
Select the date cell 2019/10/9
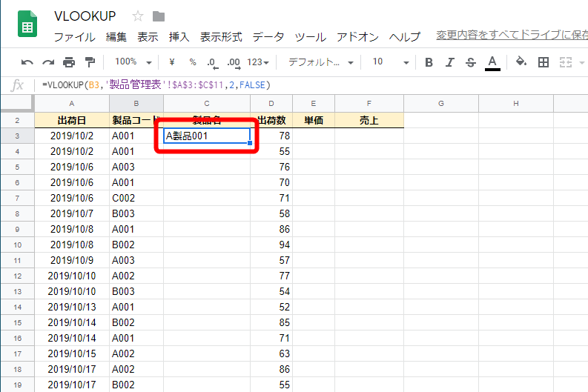click(x=72, y=260)
